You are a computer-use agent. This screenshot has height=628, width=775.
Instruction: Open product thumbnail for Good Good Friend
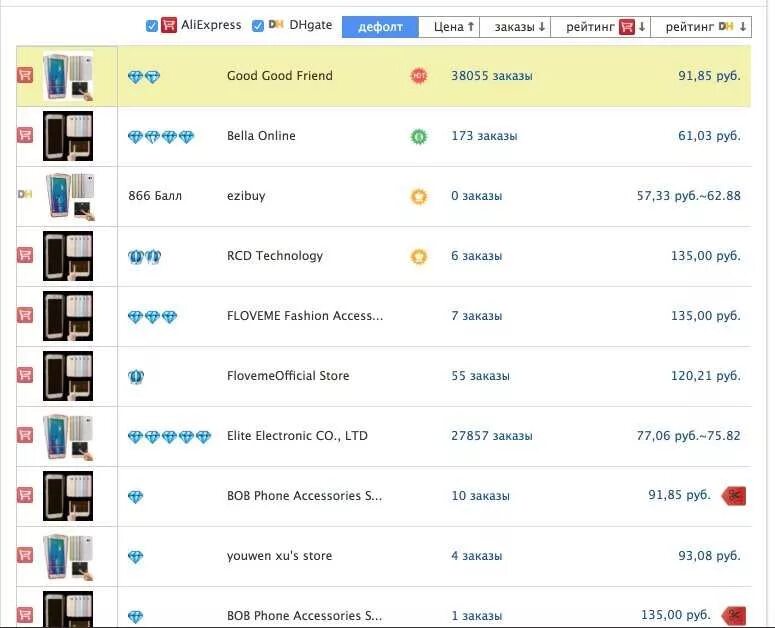(68, 76)
